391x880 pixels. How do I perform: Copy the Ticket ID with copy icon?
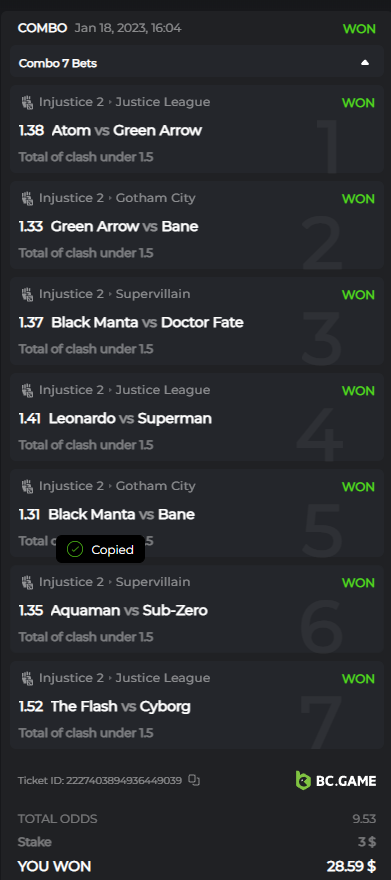coord(194,780)
